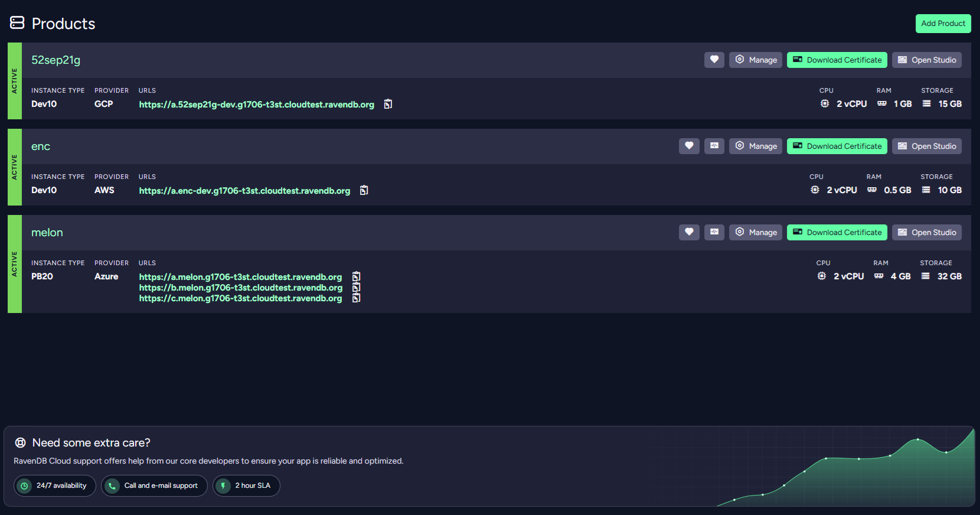
Task: Click the phone icon in Call and e-mail support
Action: [112, 486]
